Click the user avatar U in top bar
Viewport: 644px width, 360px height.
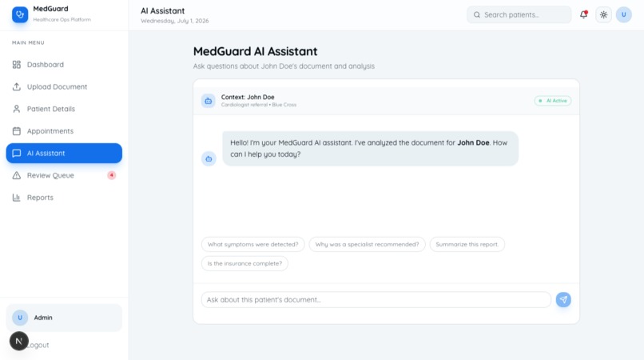[x=623, y=15]
